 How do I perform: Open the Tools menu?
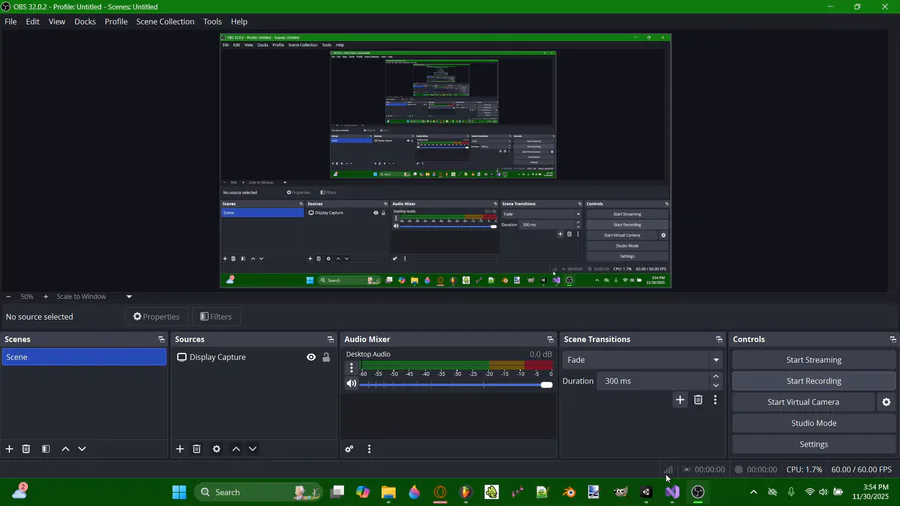[212, 21]
